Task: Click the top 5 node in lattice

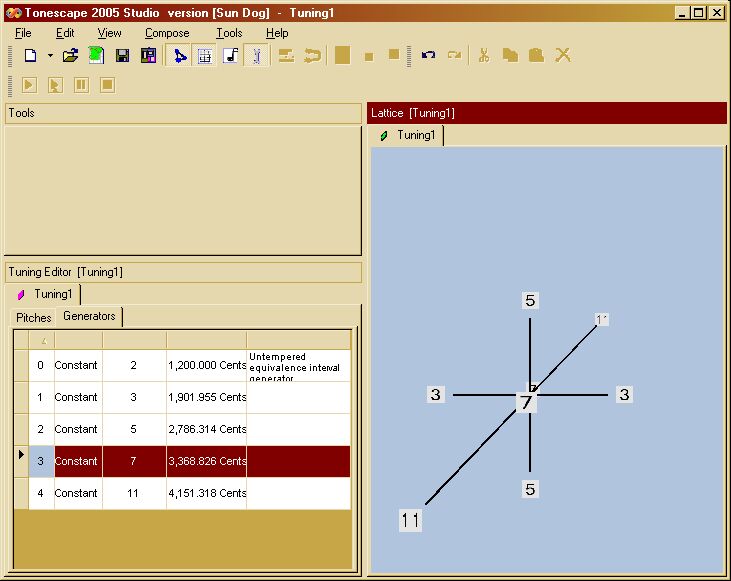Action: tap(530, 300)
